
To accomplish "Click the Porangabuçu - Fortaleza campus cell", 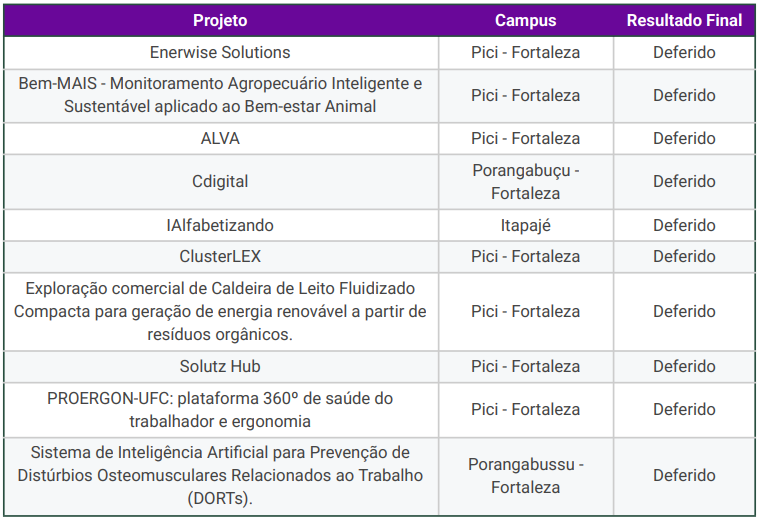I will [x=525, y=181].
